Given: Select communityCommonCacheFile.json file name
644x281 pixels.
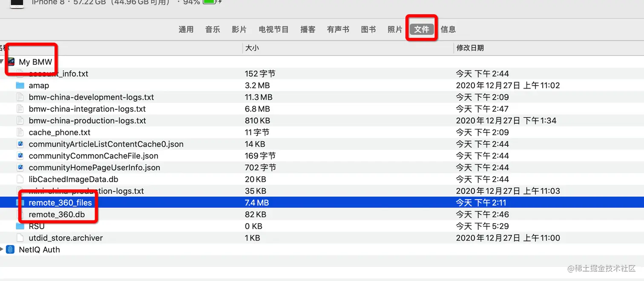Looking at the screenshot, I should click(x=93, y=156).
